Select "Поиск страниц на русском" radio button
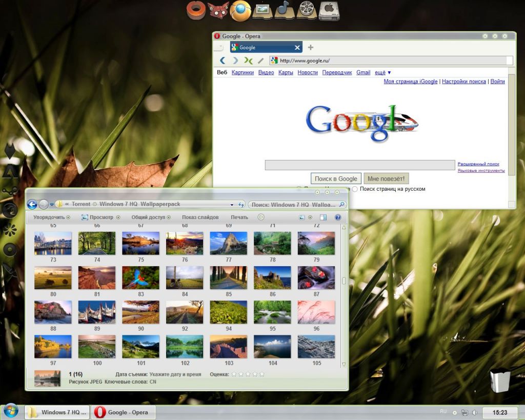This screenshot has width=525, height=420. click(x=355, y=189)
